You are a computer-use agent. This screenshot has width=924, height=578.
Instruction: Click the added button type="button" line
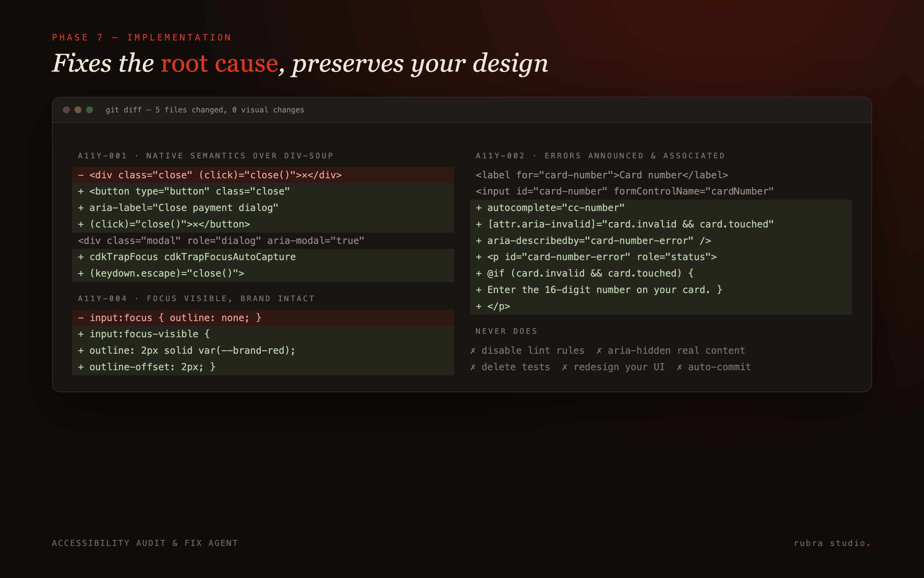click(263, 192)
